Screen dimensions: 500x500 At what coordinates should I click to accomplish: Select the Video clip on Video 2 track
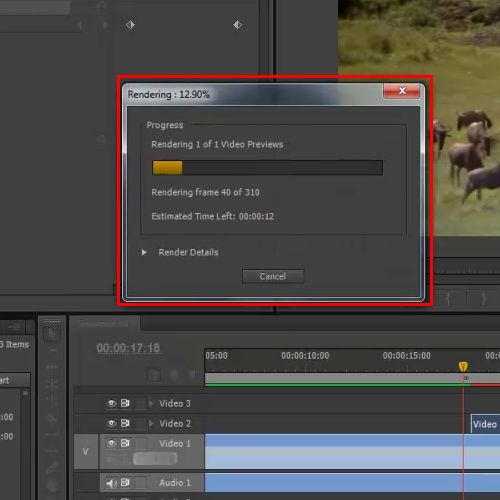(x=485, y=424)
